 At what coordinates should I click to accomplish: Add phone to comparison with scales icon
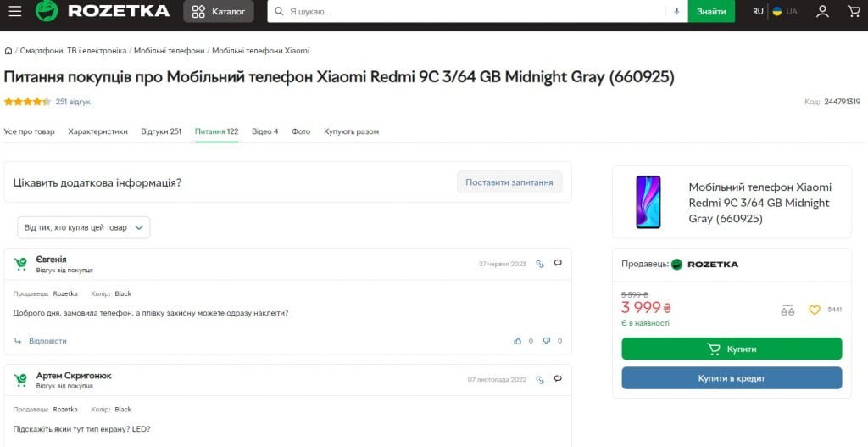[787, 310]
